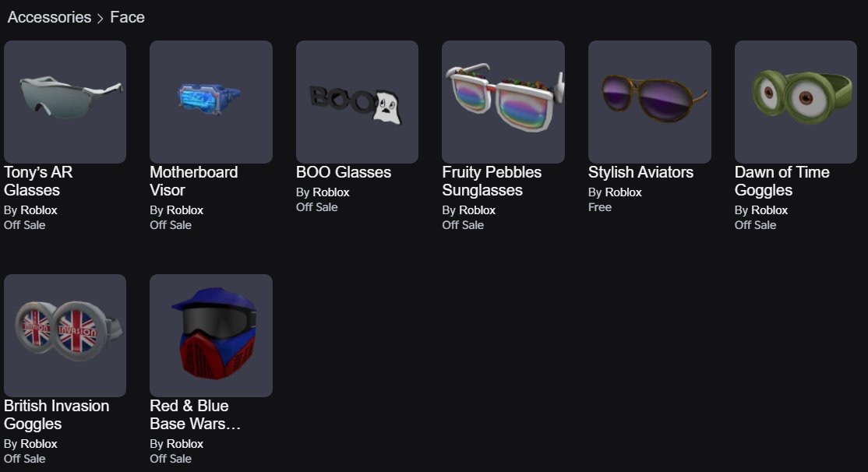Open Tony's AR Glasses item thumbnail
This screenshot has width=868, height=472.
[65, 102]
